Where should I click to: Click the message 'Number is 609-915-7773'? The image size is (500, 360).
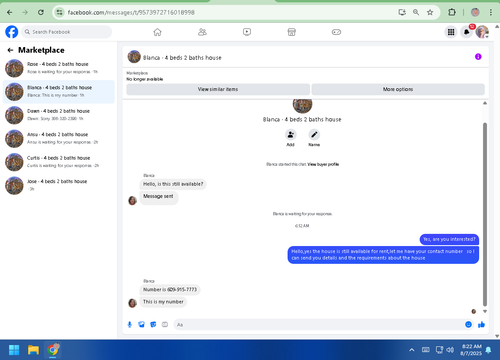(170, 289)
